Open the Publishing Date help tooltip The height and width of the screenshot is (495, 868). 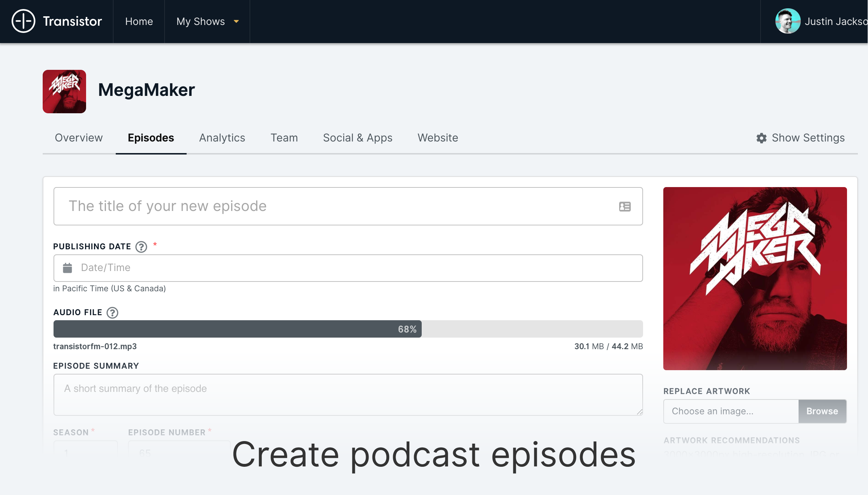[x=141, y=247]
